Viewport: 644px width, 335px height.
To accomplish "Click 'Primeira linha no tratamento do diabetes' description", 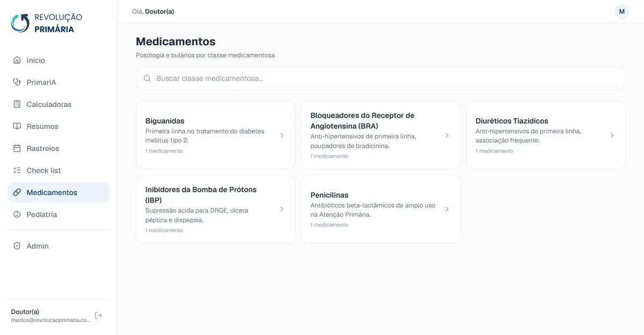I will 205,135.
